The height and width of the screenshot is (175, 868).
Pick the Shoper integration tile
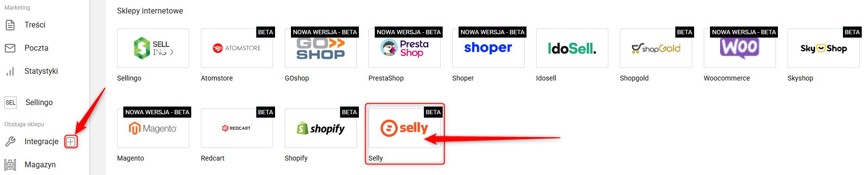[488, 48]
